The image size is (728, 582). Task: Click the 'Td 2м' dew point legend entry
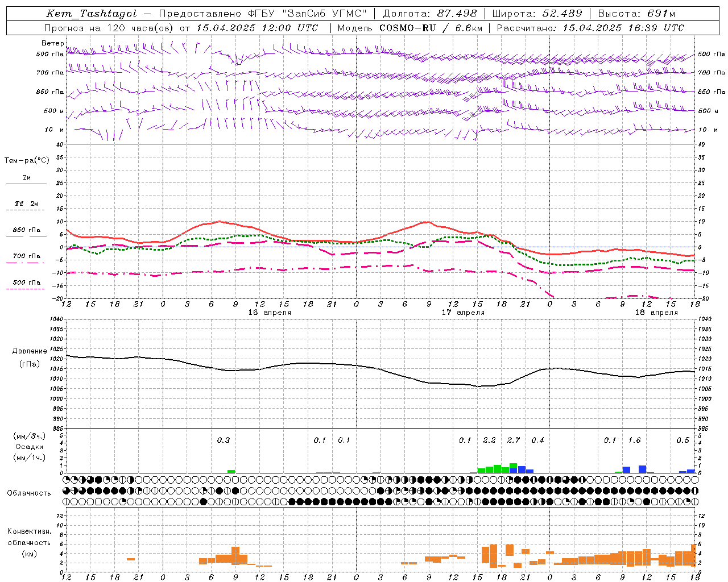[x=26, y=203]
